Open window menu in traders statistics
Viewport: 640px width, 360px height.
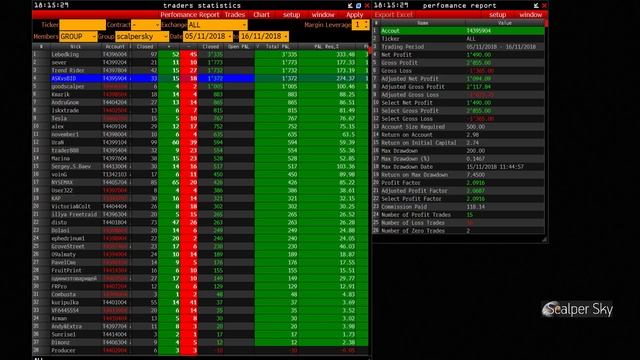point(323,15)
